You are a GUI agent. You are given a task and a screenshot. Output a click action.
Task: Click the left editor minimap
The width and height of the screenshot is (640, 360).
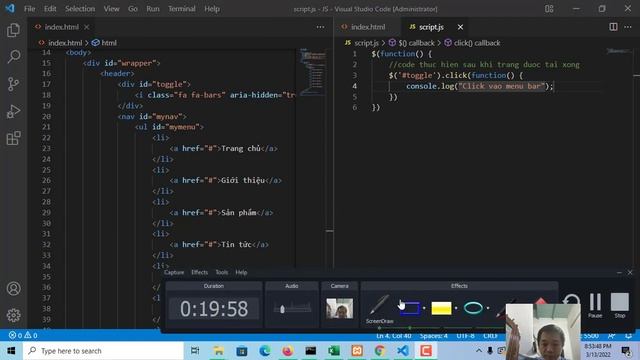[313, 73]
